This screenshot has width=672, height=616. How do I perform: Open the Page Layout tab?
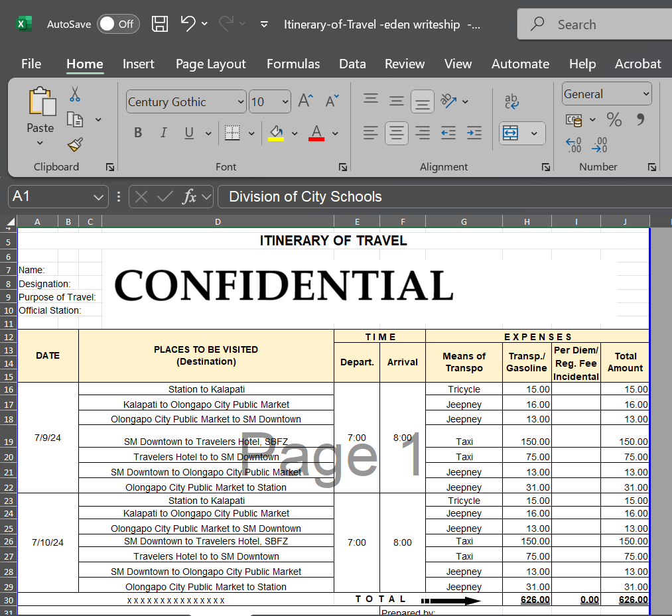click(x=210, y=64)
